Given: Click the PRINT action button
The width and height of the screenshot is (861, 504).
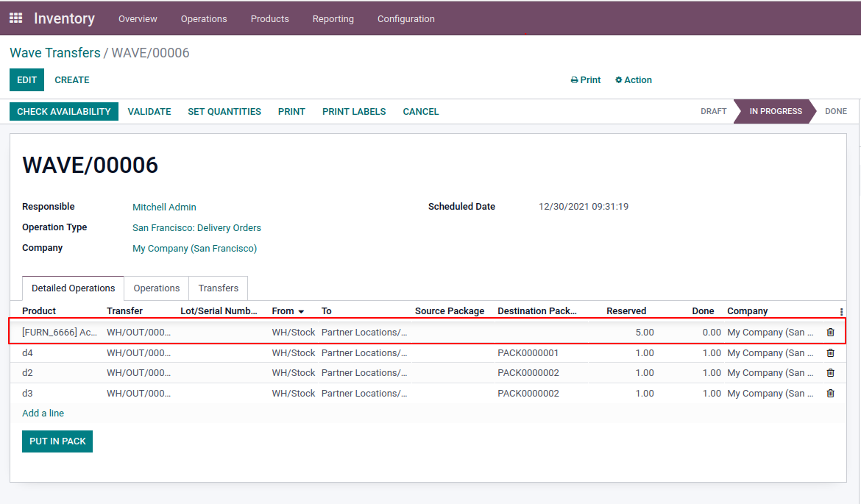Looking at the screenshot, I should [291, 111].
